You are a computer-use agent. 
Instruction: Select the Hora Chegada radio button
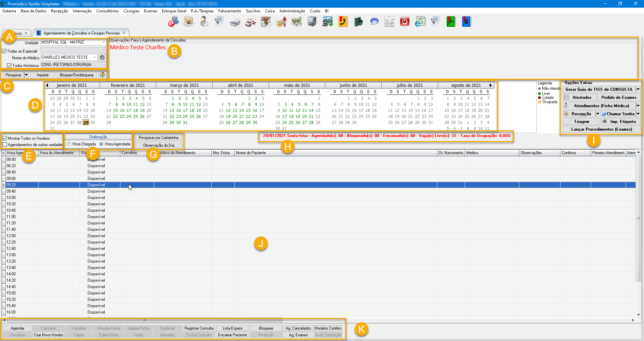69,144
